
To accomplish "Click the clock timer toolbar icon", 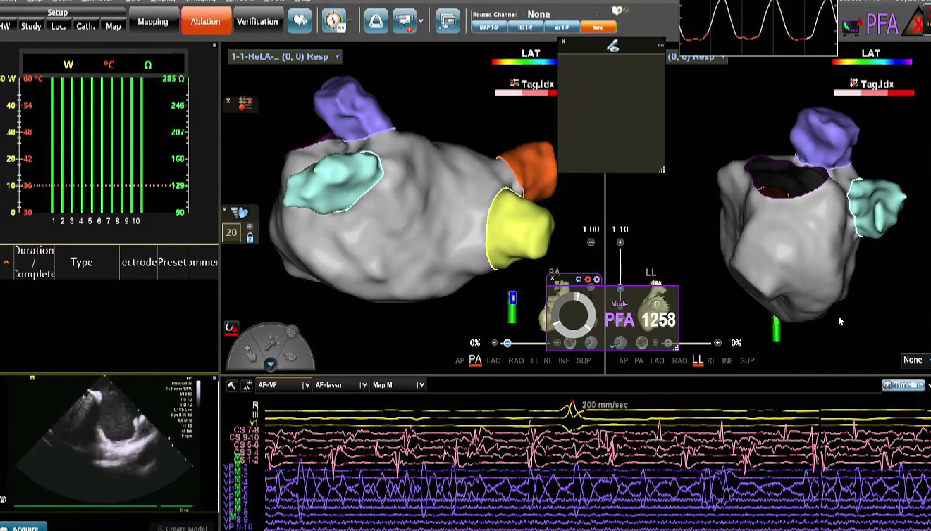I will point(335,19).
